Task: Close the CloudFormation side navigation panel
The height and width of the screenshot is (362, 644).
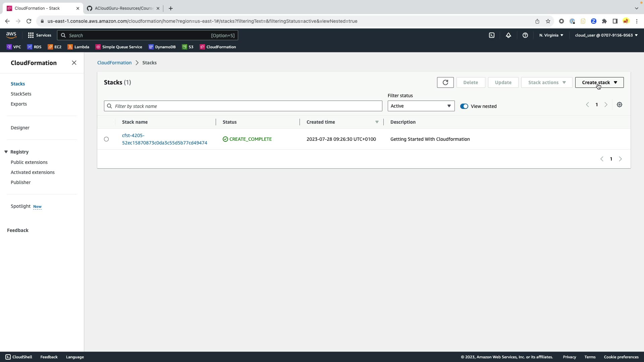Action: click(x=74, y=63)
